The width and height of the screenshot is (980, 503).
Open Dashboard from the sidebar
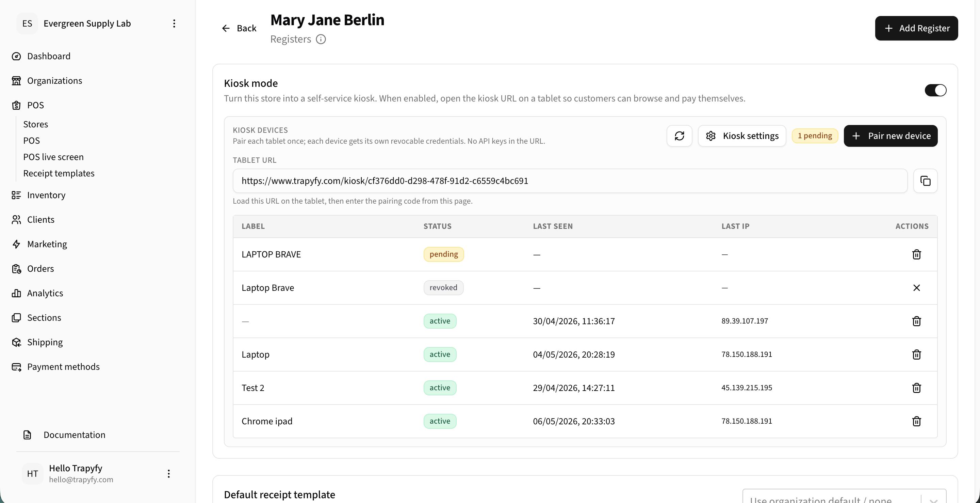[x=49, y=56]
